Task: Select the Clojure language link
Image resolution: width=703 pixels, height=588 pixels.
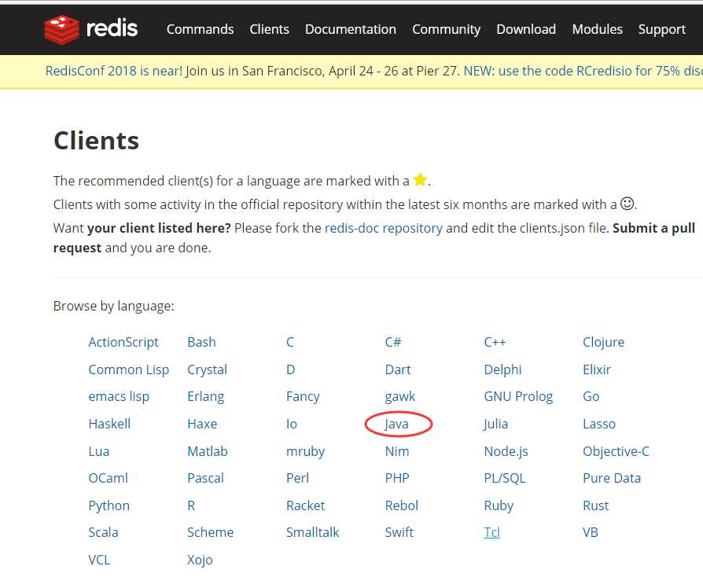Action: (x=603, y=343)
